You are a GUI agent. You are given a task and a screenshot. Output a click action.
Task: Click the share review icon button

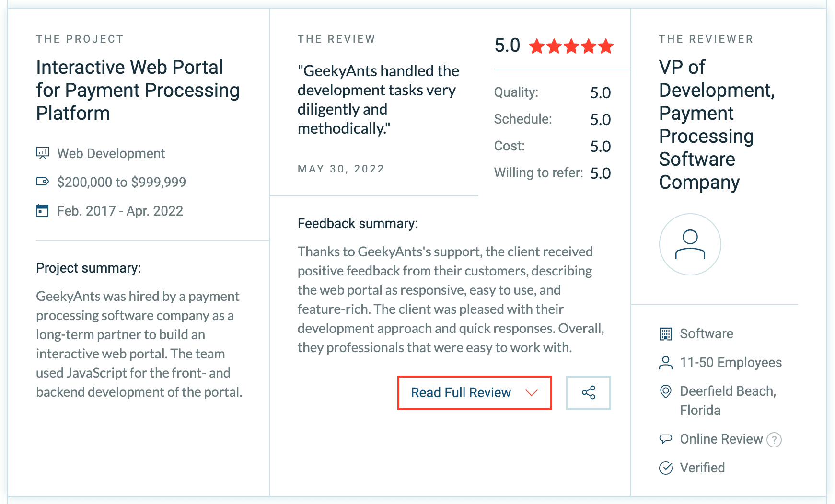coord(588,393)
